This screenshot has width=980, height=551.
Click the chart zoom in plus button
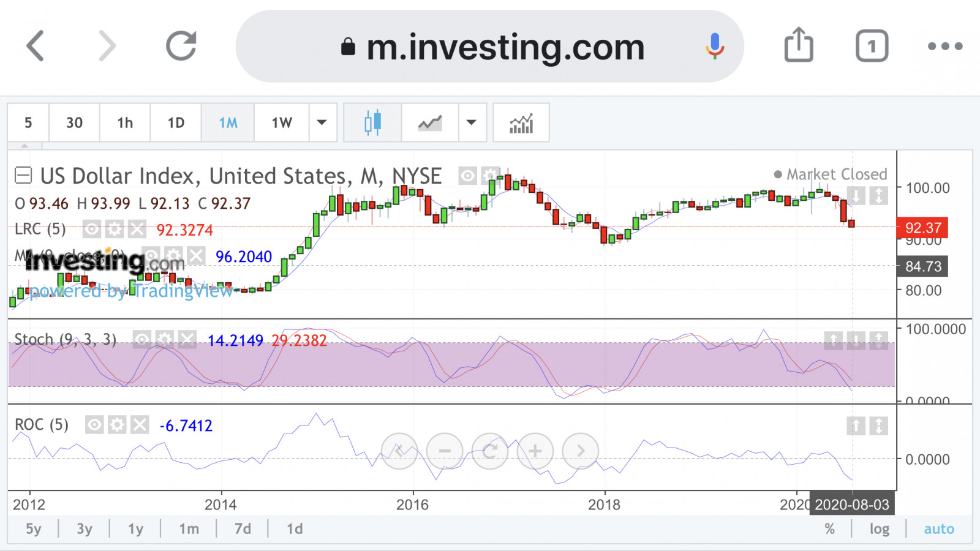(x=535, y=451)
